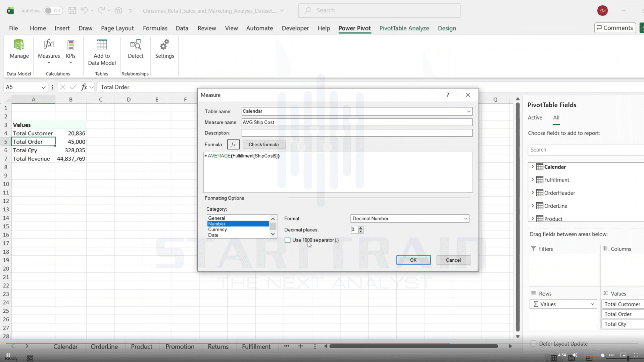Viewport: 644px width, 362px height.
Task: Click the formula bar enter checkmark icon
Action: [73, 87]
